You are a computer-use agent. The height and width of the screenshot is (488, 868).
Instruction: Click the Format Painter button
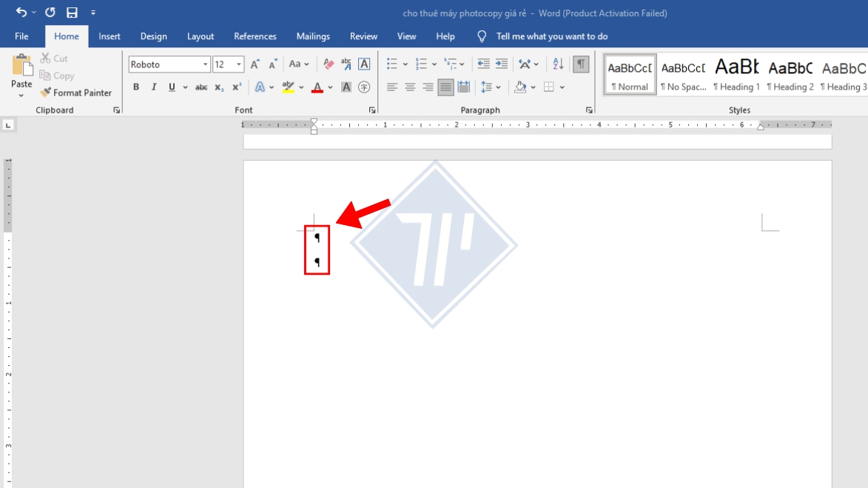pyautogui.click(x=76, y=93)
